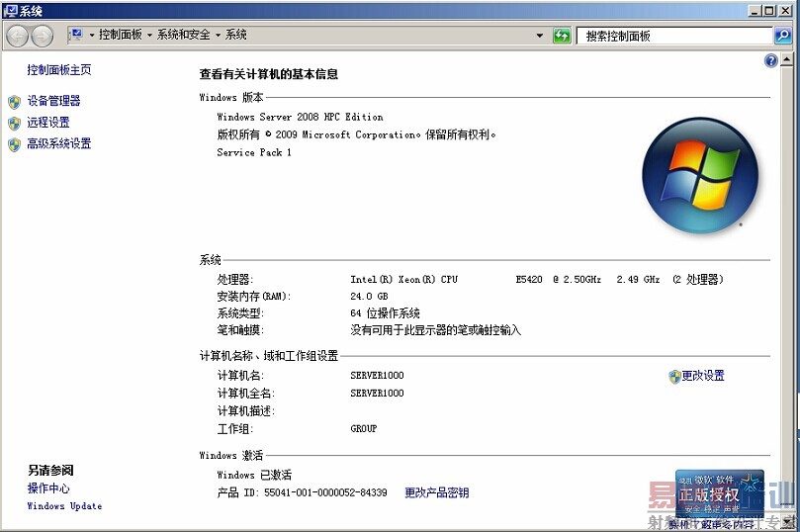
Task: Select 系统和安全 in the breadcrumb
Action: (183, 35)
